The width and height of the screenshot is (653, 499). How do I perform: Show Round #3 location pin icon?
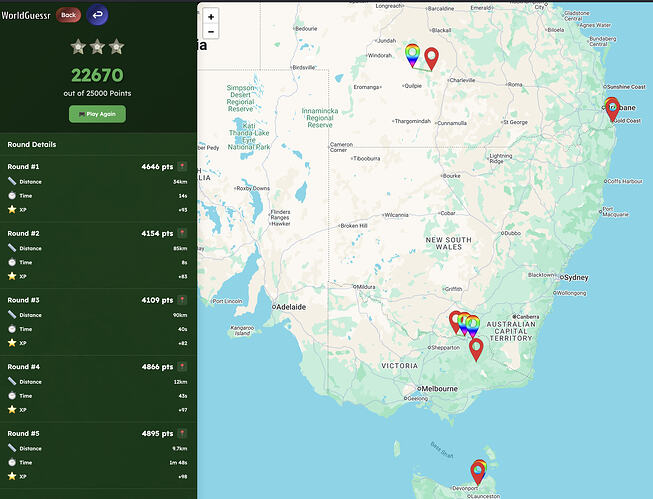tap(182, 300)
